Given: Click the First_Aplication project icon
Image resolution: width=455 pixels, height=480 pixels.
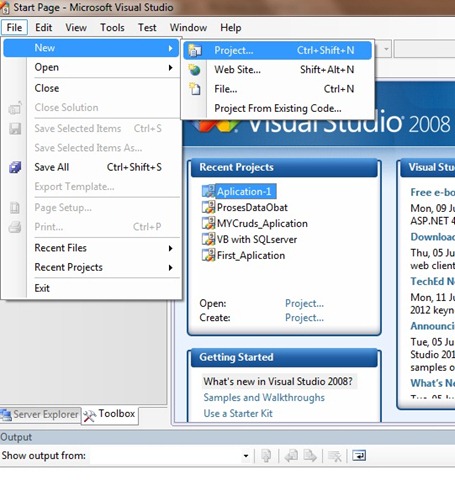Looking at the screenshot, I should coord(209,255).
